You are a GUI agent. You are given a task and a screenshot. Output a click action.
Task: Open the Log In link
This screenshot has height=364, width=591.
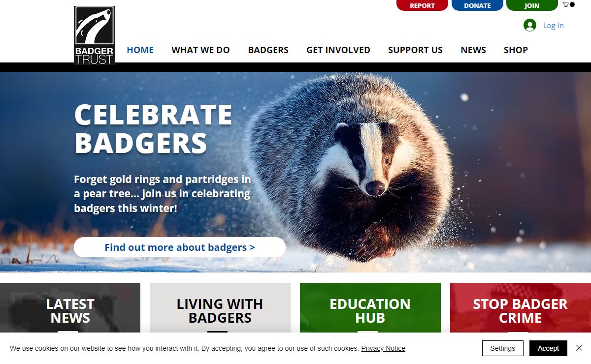coord(553,26)
